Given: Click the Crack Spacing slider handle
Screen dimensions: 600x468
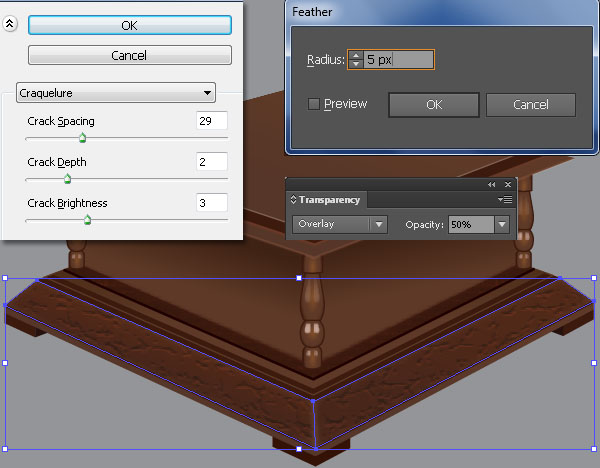Looking at the screenshot, I should (x=82, y=138).
